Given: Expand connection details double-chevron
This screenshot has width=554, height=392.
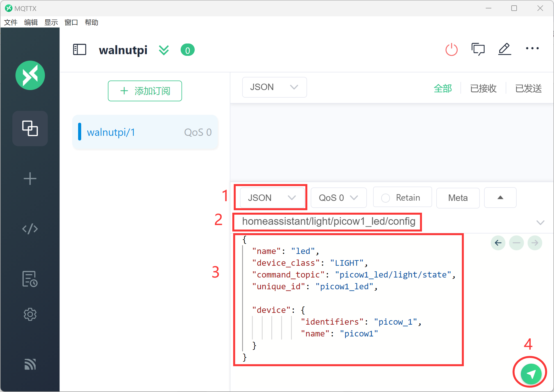Looking at the screenshot, I should [164, 50].
